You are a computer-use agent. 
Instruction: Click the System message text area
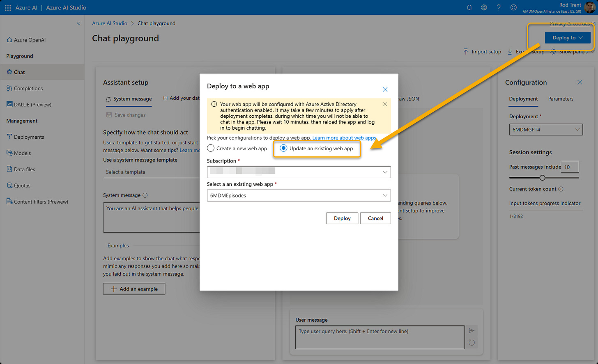151,217
